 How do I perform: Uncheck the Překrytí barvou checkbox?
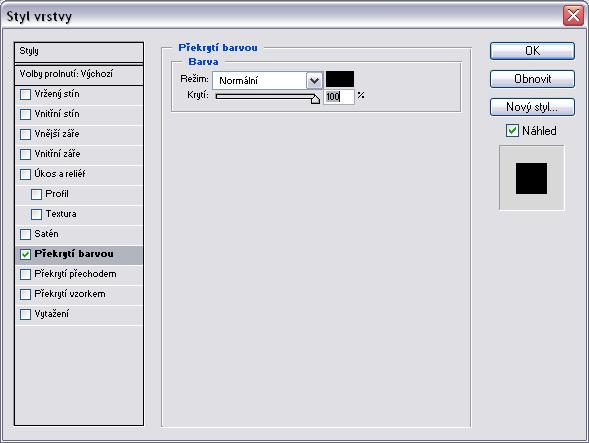tap(25, 254)
